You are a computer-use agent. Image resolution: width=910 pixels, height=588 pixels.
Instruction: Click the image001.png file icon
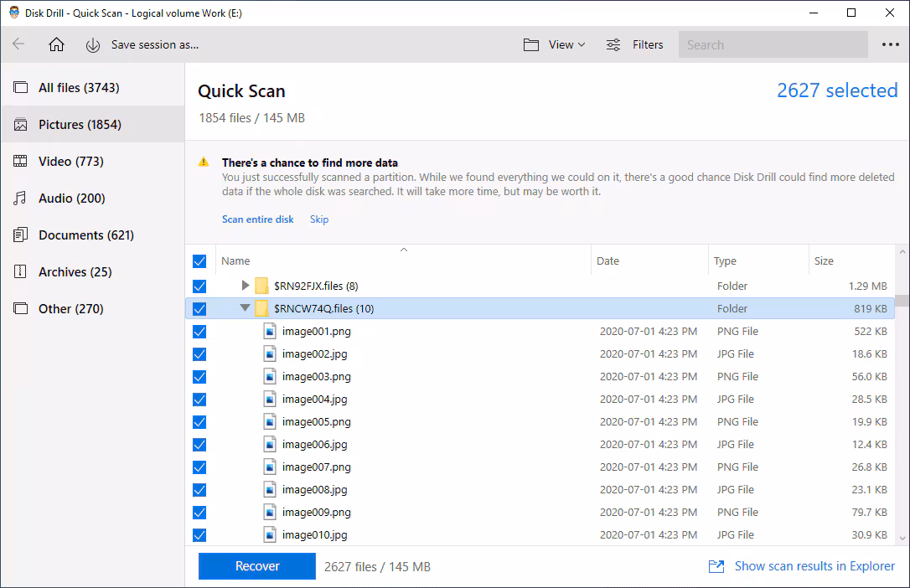click(270, 331)
